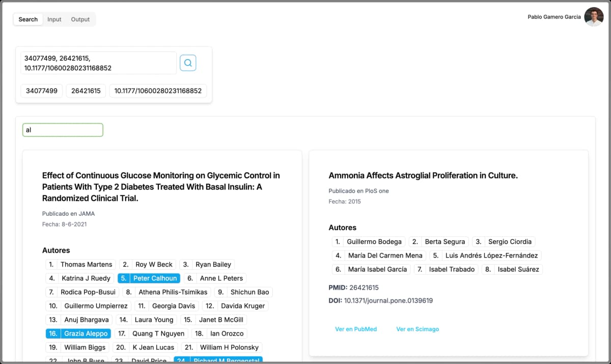Click the magnifying glass search icon
The width and height of the screenshot is (611, 364).
[x=188, y=63]
